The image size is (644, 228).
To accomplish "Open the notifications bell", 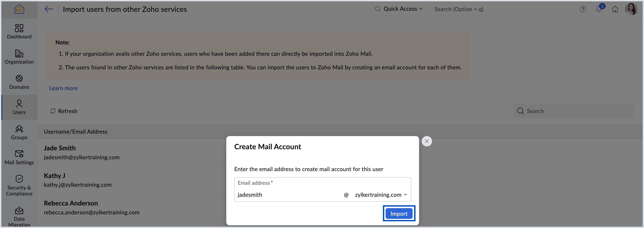I will [599, 9].
